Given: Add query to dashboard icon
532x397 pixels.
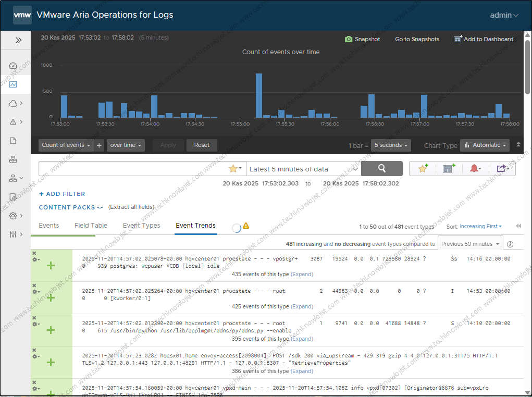Looking at the screenshot, I should [449, 168].
